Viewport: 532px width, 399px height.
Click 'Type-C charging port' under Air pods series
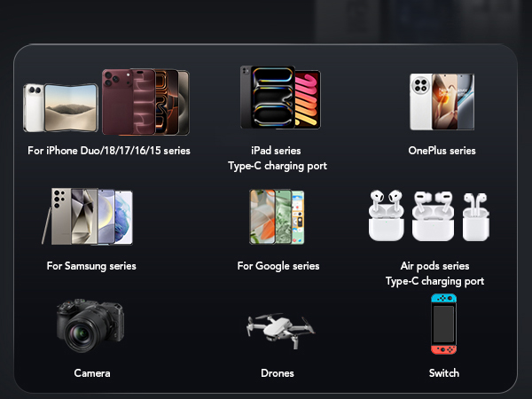435,281
